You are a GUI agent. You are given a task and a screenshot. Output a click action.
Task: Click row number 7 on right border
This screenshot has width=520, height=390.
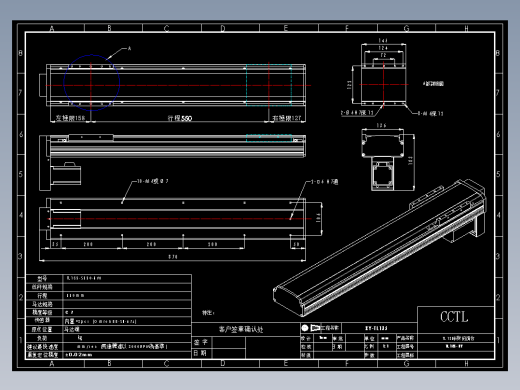tap(498, 92)
